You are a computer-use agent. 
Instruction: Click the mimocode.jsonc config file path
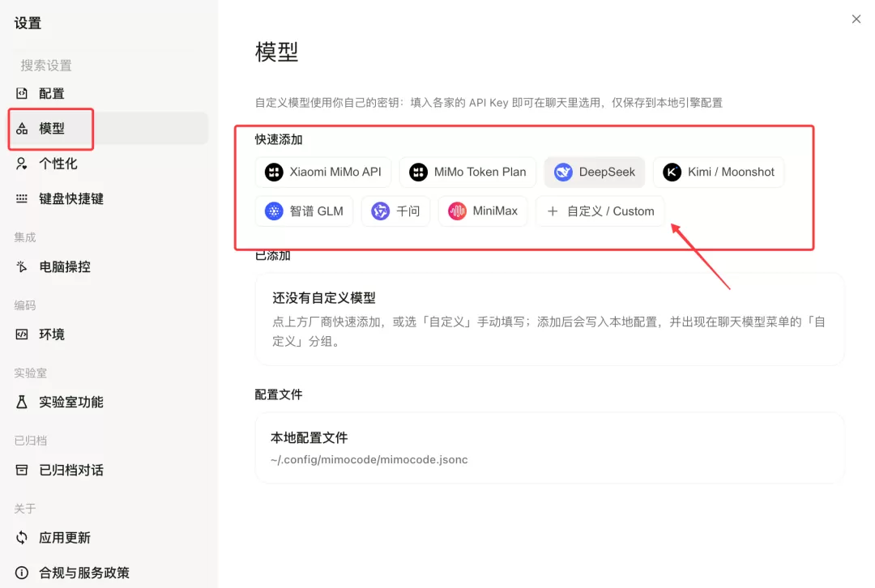click(x=369, y=460)
